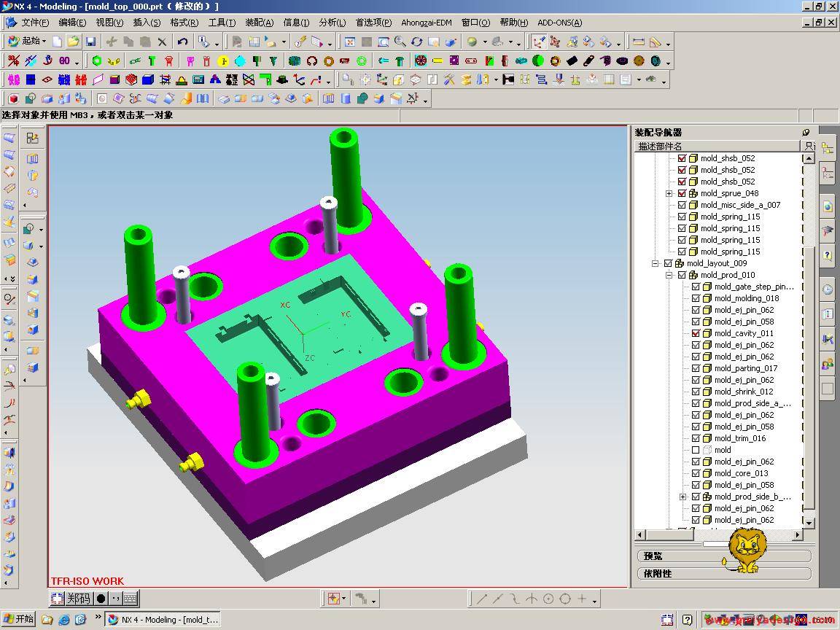Image resolution: width=840 pixels, height=630 pixels.
Task: Click the Delete X icon
Action: pos(162,42)
